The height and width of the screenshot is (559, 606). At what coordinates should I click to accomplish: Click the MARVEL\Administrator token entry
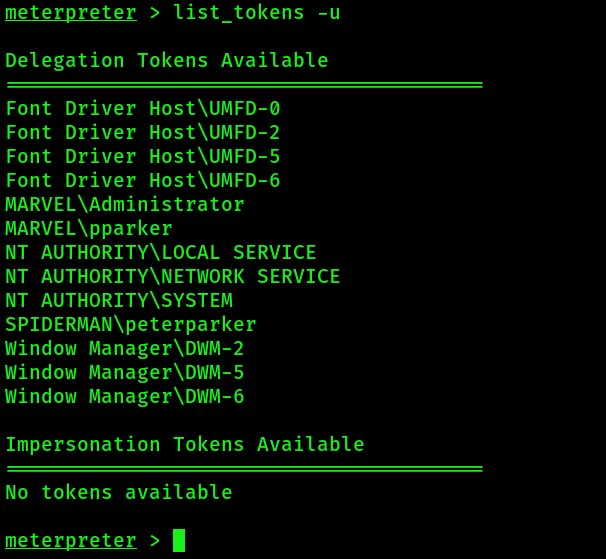pos(125,205)
